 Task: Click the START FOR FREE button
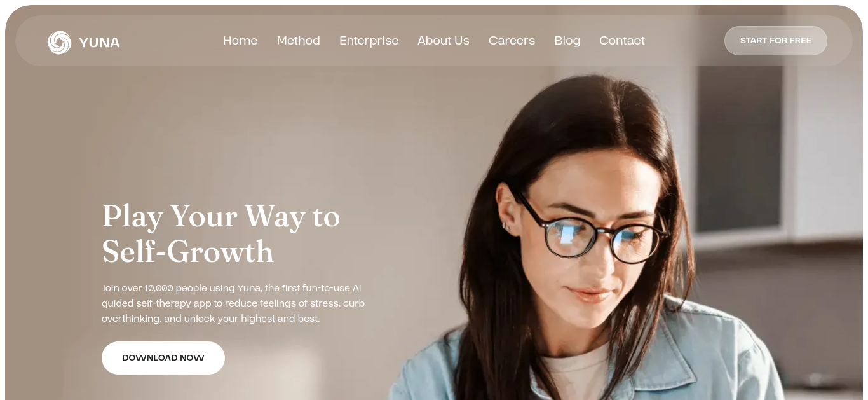pyautogui.click(x=776, y=41)
